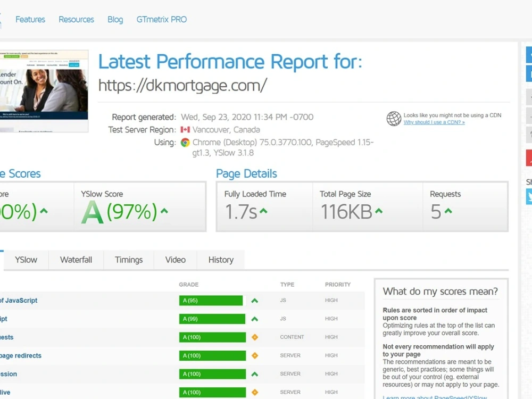The height and width of the screenshot is (399, 532).
Task: Open the Resources menu link
Action: [x=76, y=19]
